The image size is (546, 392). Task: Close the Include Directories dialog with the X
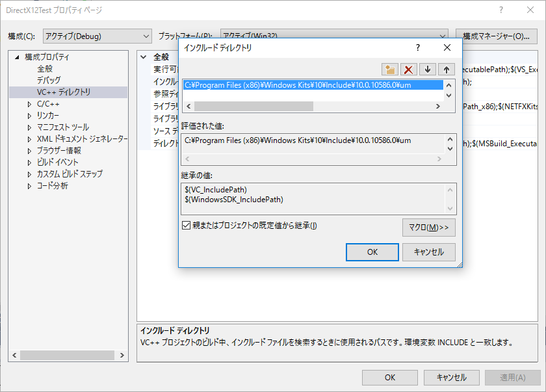(447, 47)
